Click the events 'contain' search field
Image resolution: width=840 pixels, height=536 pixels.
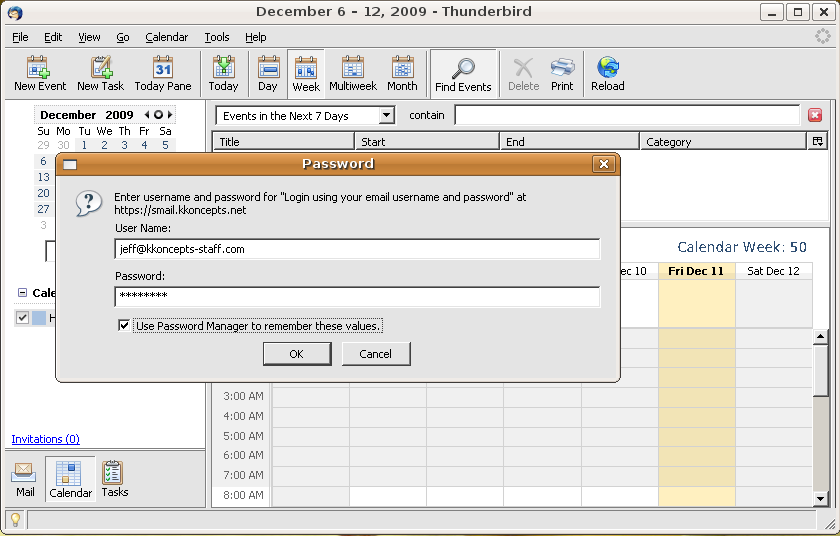627,115
